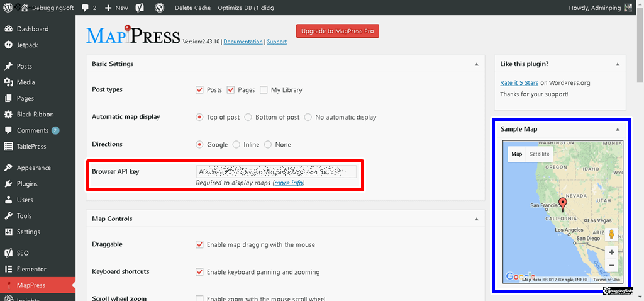Open the MapPress menu item
Image resolution: width=644 pixels, height=301 pixels.
[x=38, y=285]
